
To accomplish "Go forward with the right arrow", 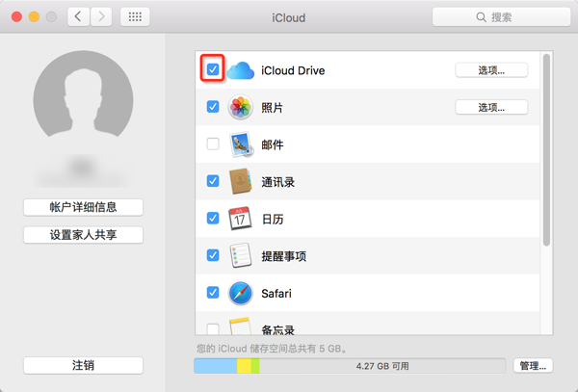I will [x=101, y=16].
